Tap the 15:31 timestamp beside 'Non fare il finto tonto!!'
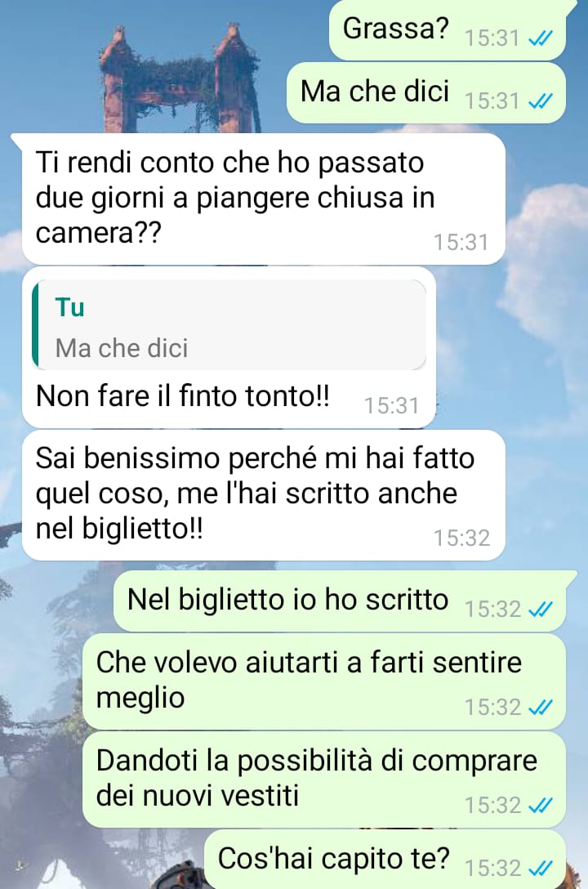 [x=391, y=406]
